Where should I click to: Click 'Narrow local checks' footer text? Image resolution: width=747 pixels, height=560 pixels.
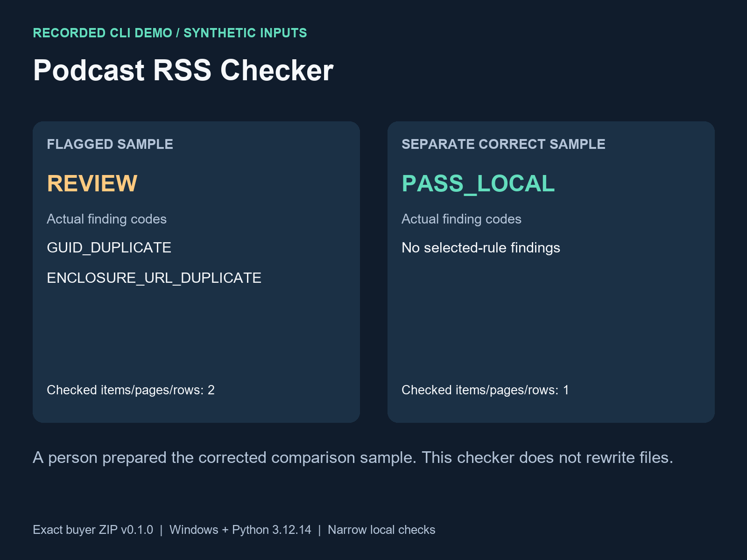pyautogui.click(x=381, y=530)
